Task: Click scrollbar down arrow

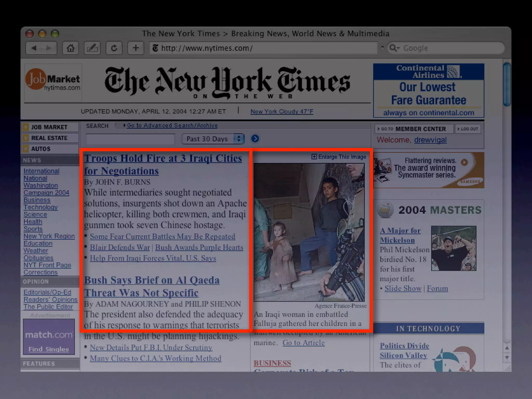Action: tap(507, 358)
